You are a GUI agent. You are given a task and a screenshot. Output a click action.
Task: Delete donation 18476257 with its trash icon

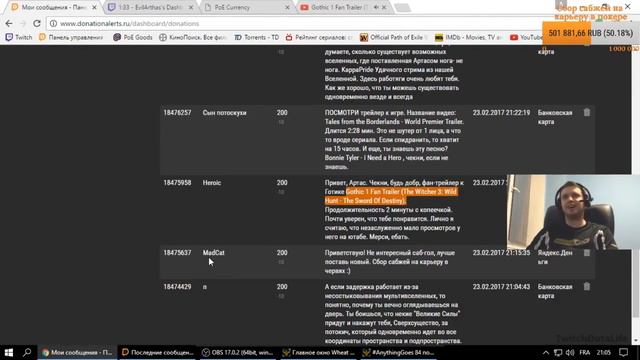[587, 112]
